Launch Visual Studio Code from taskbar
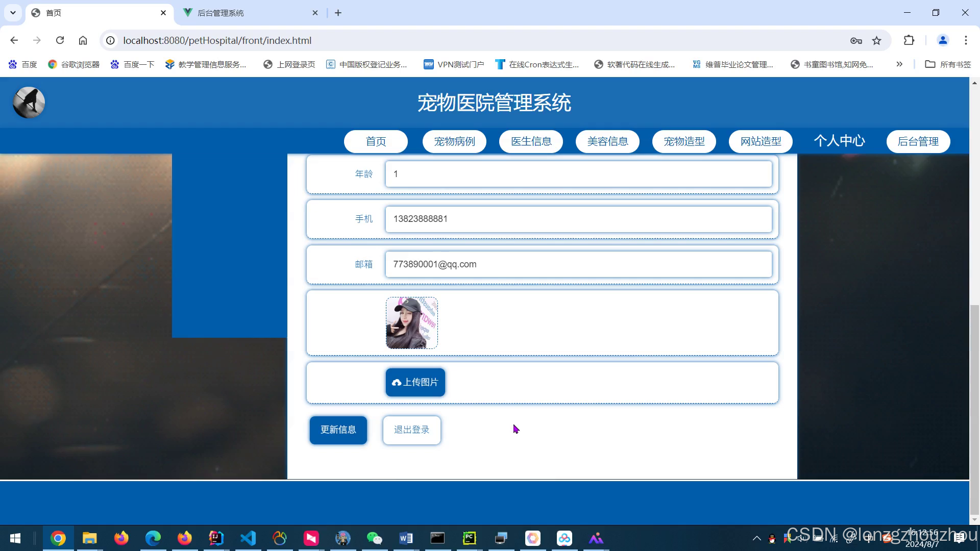The width and height of the screenshot is (980, 551). pyautogui.click(x=248, y=538)
